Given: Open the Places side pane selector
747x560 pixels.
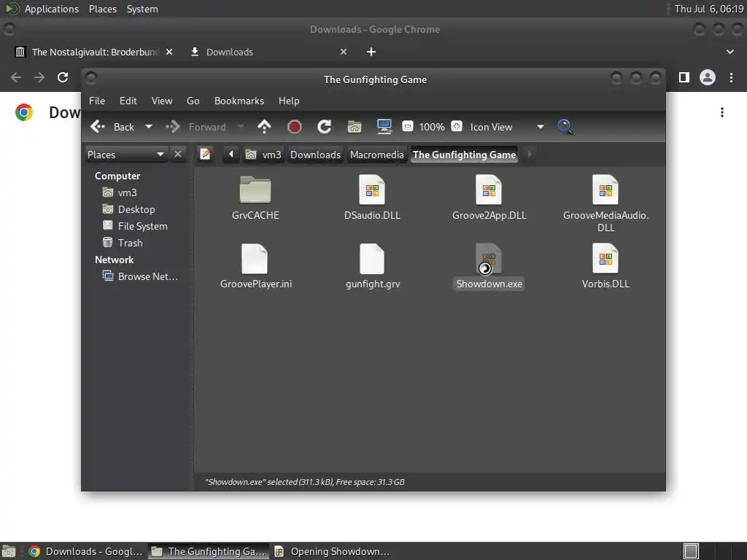Looking at the screenshot, I should [125, 155].
